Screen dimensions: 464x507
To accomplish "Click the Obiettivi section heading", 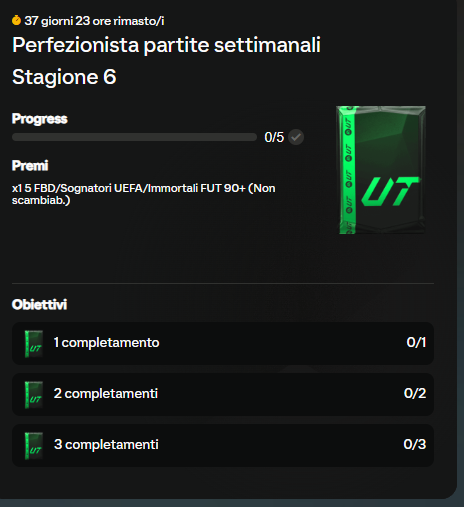I will point(39,305).
